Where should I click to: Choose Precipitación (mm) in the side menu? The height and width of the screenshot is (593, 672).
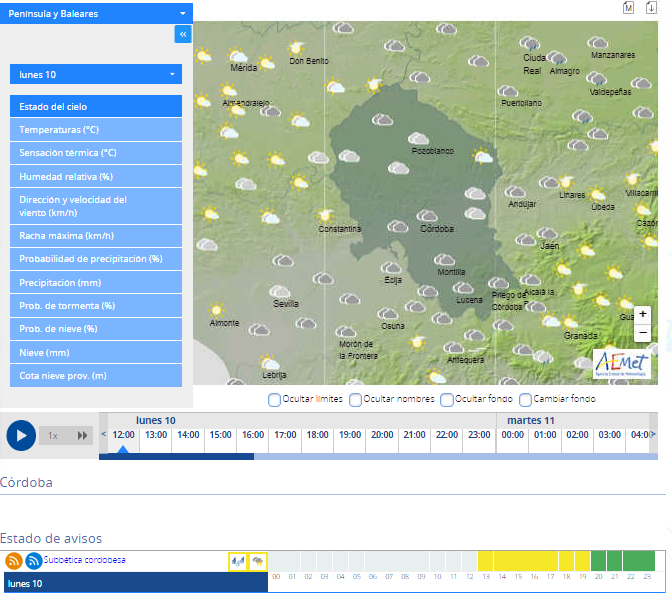[96, 282]
